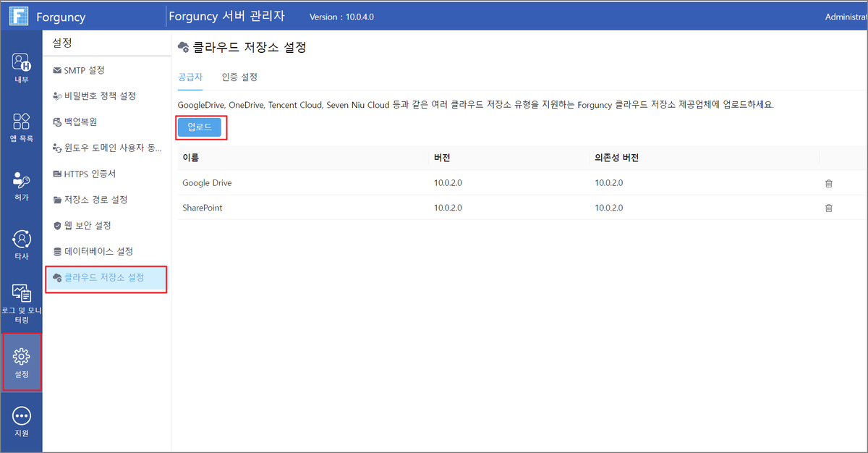The width and height of the screenshot is (868, 453).
Task: Click the 버전 column header
Action: tap(443, 158)
